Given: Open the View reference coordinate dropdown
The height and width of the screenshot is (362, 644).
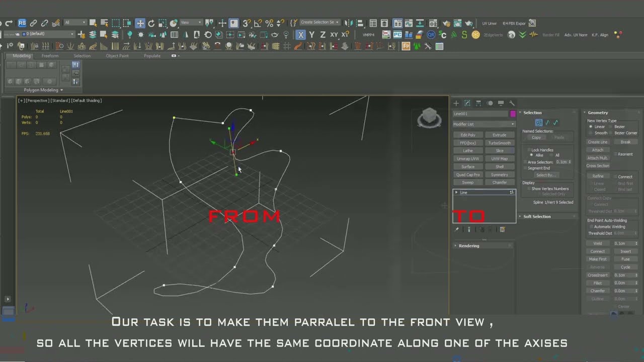Looking at the screenshot, I should (191, 23).
